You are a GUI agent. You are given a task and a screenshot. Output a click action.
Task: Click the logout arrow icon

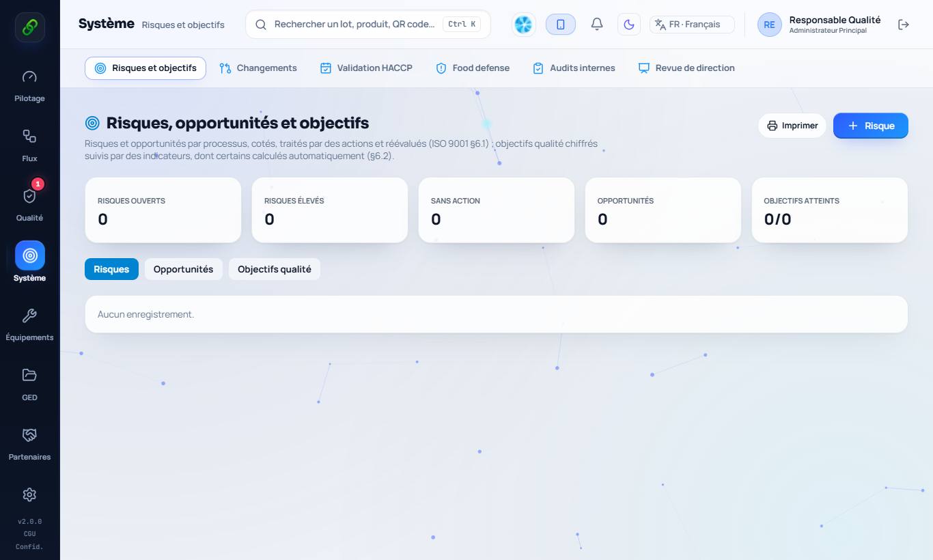[x=904, y=25]
